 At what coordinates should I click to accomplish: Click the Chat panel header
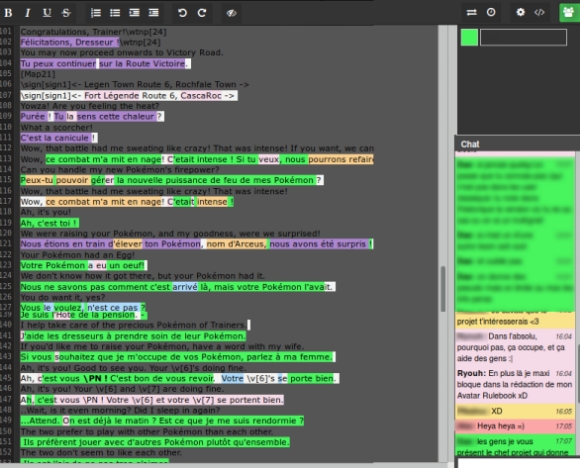(x=517, y=144)
